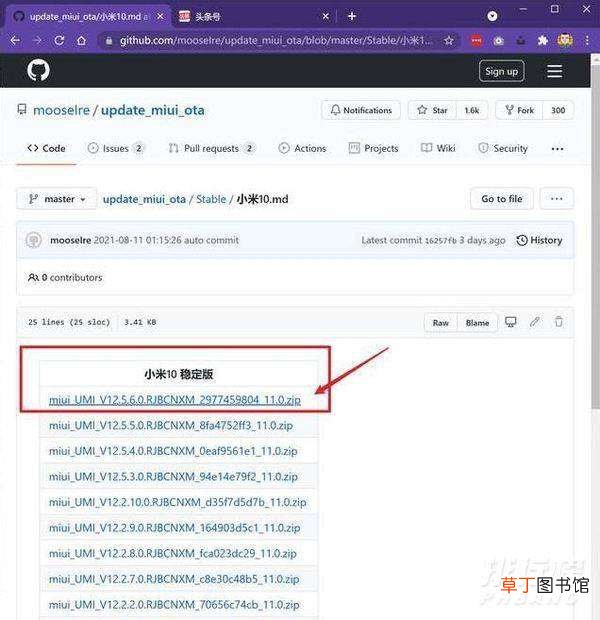600x620 pixels.
Task: Download miui_UMI_V12.5.3.0.RJBCNXM zip
Action: coord(173,477)
